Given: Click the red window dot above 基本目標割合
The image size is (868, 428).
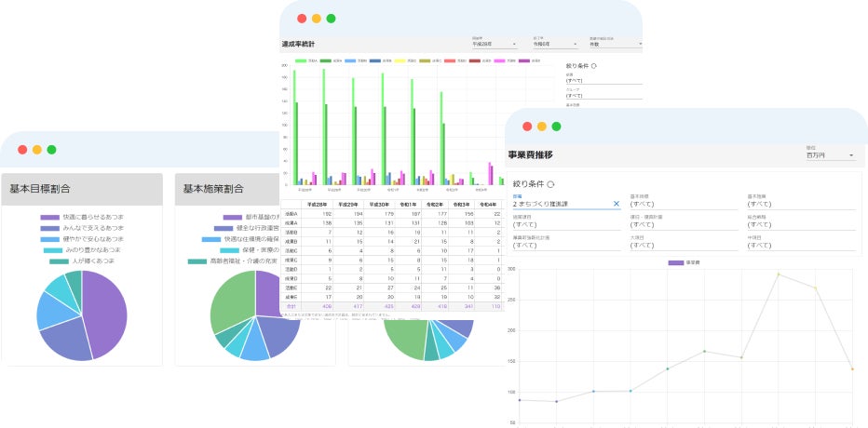Looking at the screenshot, I should pos(22,150).
